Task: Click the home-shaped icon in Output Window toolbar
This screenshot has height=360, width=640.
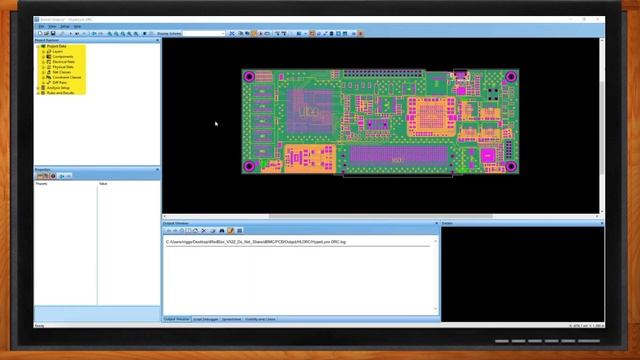Action: point(196,231)
